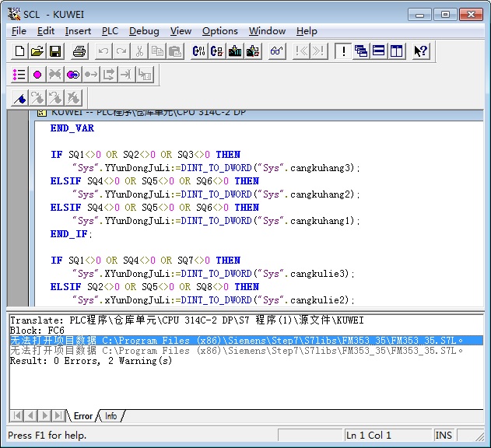The height and width of the screenshot is (448, 491).
Task: Tile windows vertically icon
Action: 397,51
